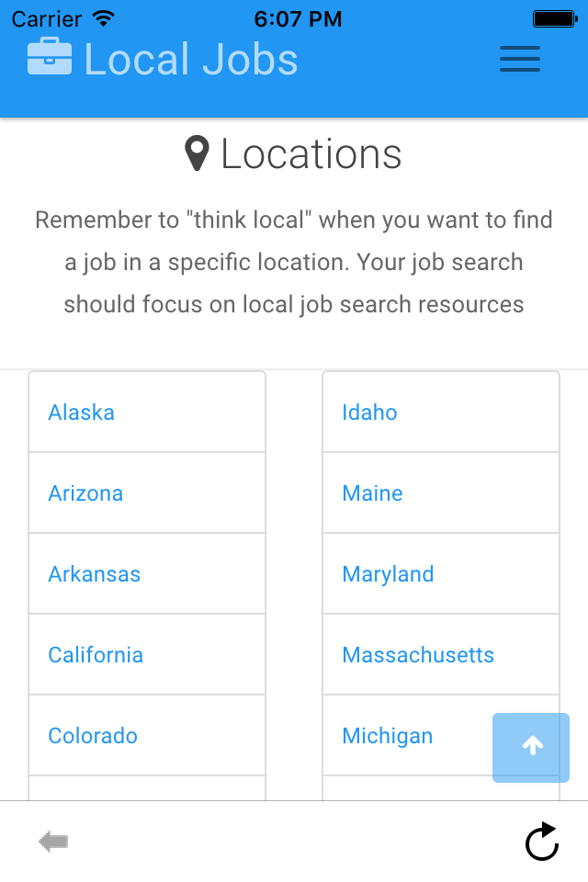Image resolution: width=588 pixels, height=882 pixels.
Task: Browse jobs in Idaho
Action: pos(369,413)
